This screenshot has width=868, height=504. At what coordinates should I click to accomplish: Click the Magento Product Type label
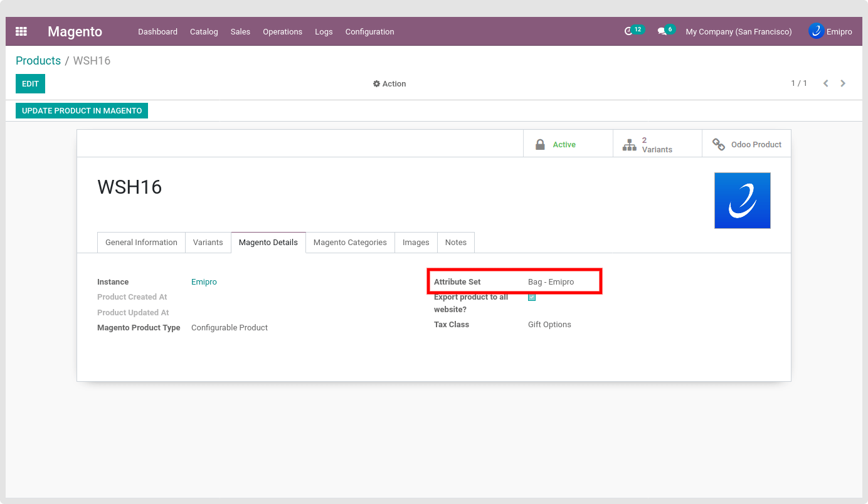[139, 328]
